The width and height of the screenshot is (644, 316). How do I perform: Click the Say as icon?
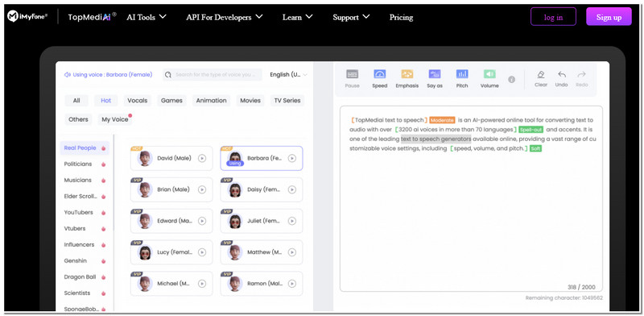click(x=435, y=74)
